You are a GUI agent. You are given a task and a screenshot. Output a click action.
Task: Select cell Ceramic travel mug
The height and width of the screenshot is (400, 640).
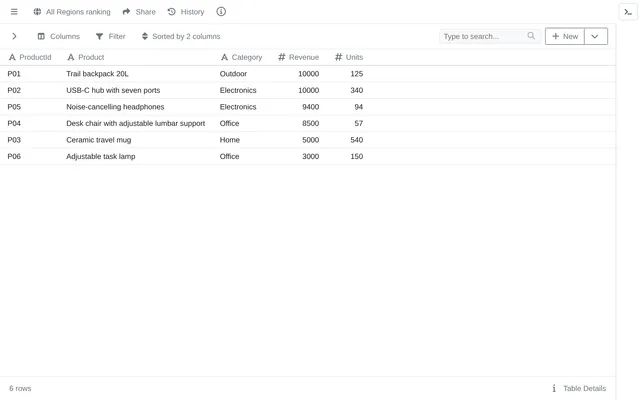(99, 140)
